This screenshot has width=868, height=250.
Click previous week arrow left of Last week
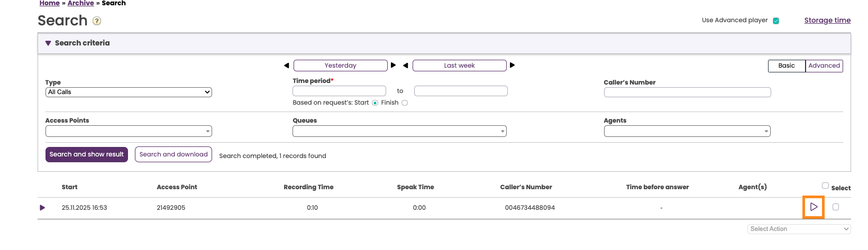click(x=406, y=66)
